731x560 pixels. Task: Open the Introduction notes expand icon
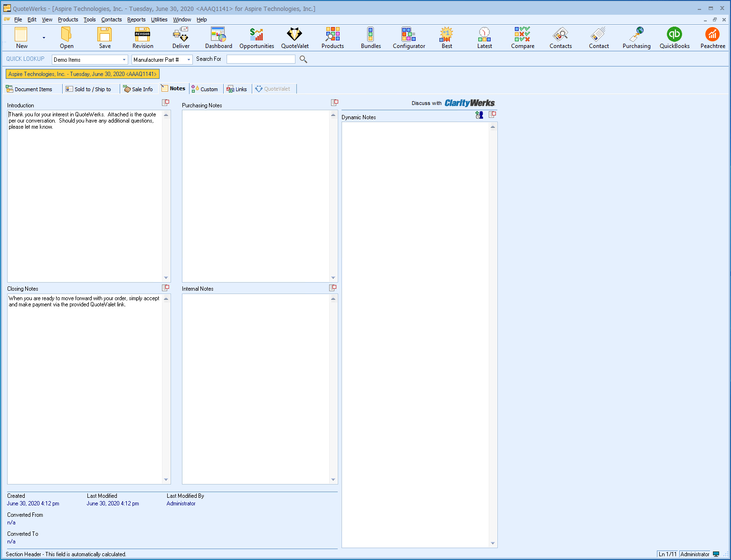(165, 103)
